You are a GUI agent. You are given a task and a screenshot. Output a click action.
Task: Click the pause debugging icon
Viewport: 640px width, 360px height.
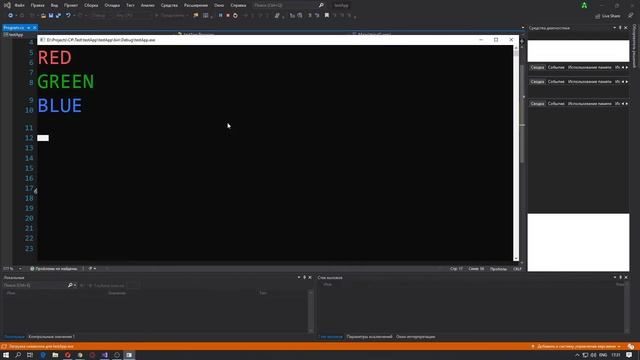pyautogui.click(x=220, y=16)
